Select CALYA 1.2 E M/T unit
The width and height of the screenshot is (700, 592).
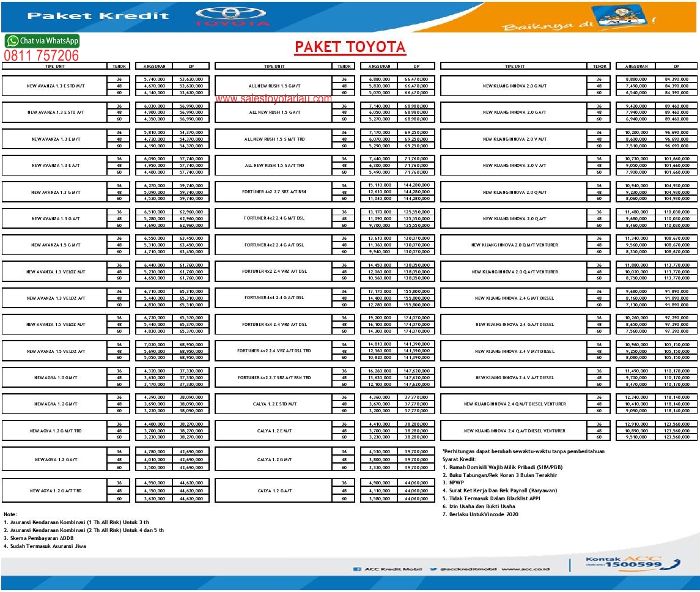pos(274,431)
